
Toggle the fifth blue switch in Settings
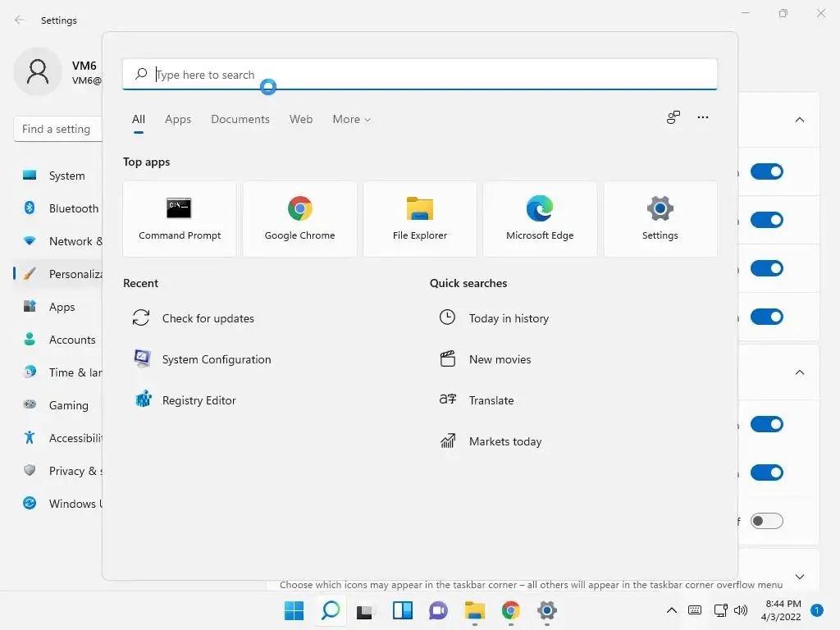(x=767, y=424)
